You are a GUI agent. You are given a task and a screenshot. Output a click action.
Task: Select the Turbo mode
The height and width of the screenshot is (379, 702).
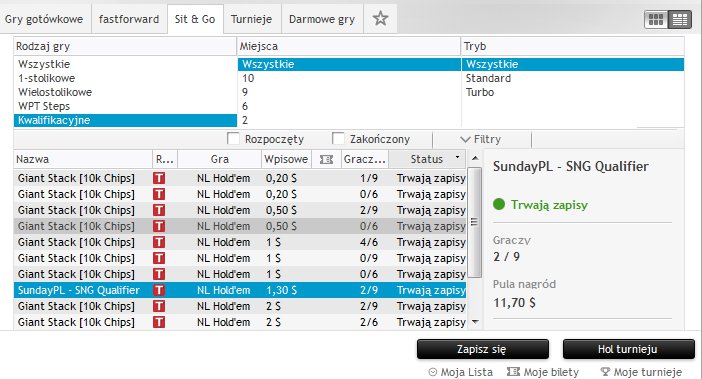573,92
